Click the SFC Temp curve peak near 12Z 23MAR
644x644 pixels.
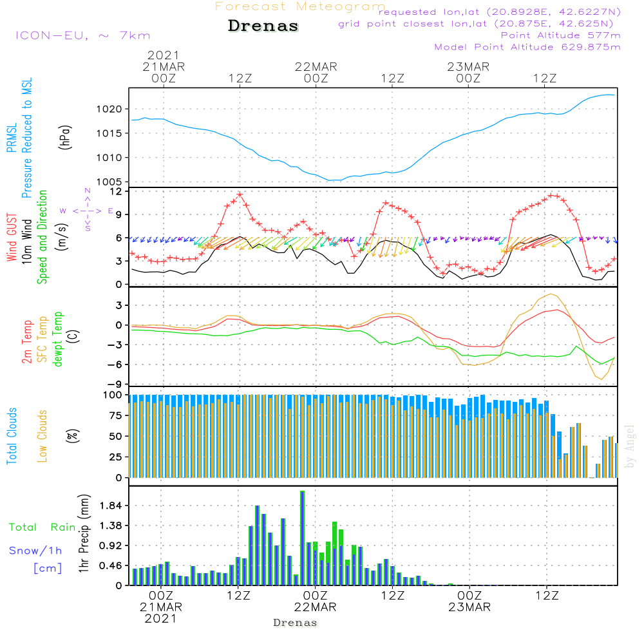[551, 294]
